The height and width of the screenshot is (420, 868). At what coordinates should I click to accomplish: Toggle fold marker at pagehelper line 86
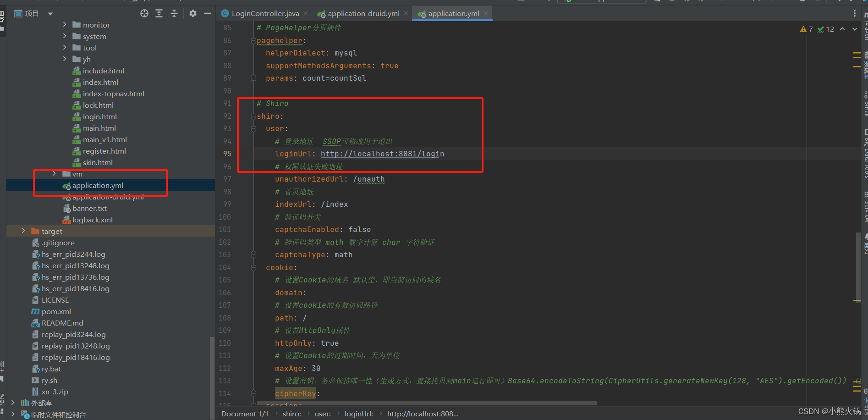pos(253,41)
